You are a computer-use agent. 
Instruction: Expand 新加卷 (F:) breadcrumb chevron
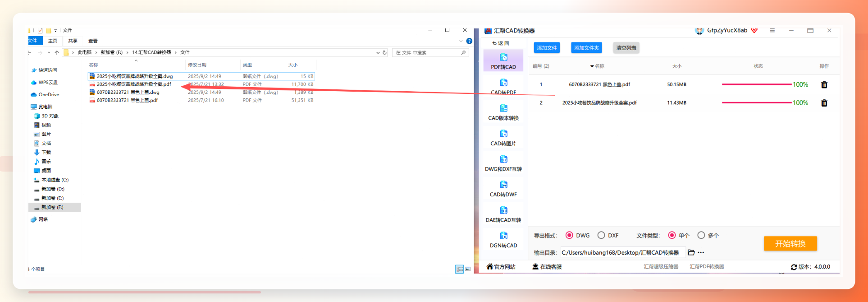click(128, 52)
